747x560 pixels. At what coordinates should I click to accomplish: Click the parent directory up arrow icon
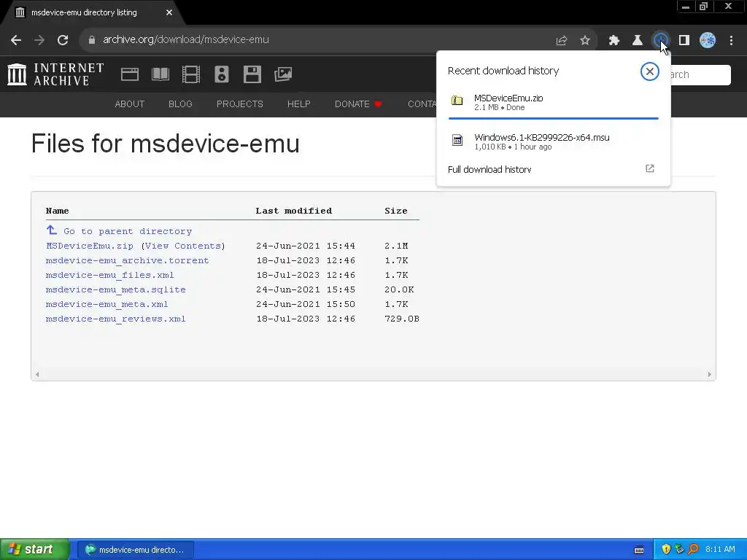click(52, 230)
